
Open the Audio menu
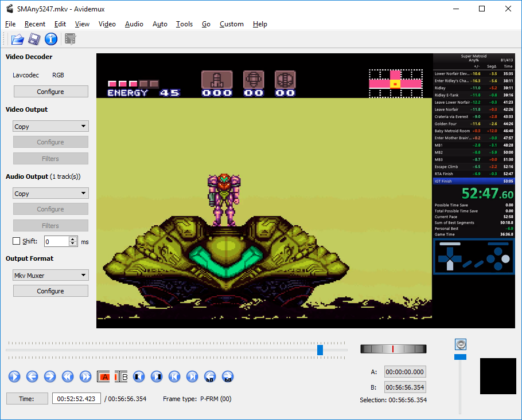pos(134,24)
